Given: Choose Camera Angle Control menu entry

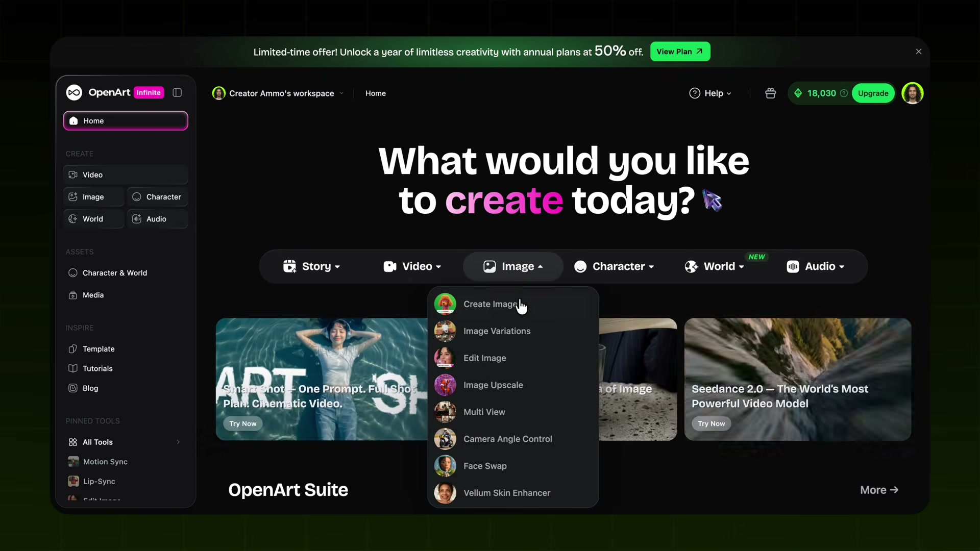Looking at the screenshot, I should point(513,439).
